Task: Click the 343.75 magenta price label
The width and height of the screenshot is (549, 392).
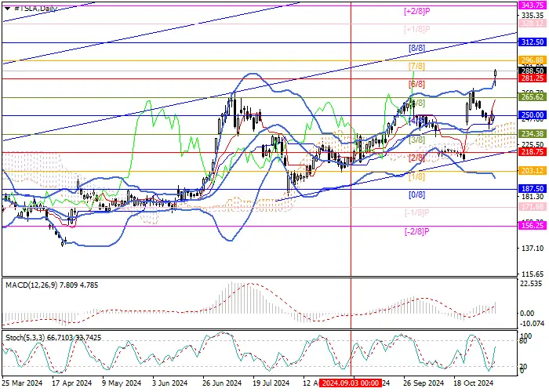Action: [x=532, y=5]
